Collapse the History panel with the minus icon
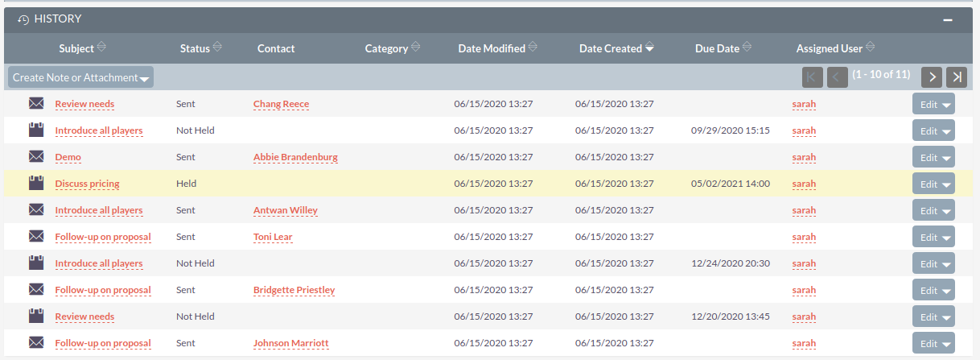 (948, 19)
